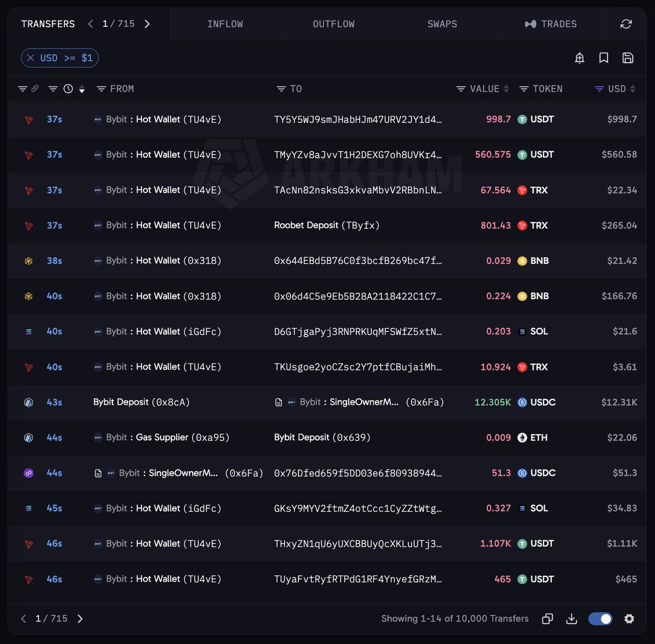Open Bybit Deposit (0x639) recipient

point(322,437)
